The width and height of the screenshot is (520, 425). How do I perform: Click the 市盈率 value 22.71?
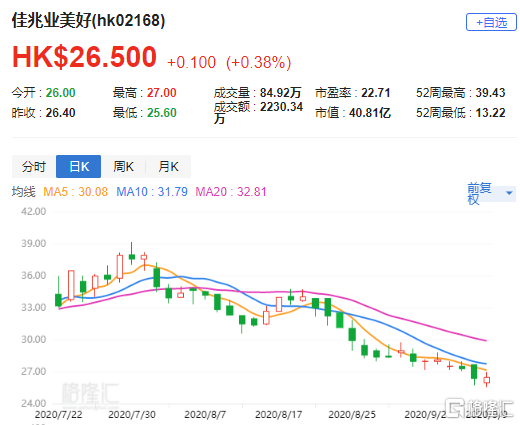(376, 93)
